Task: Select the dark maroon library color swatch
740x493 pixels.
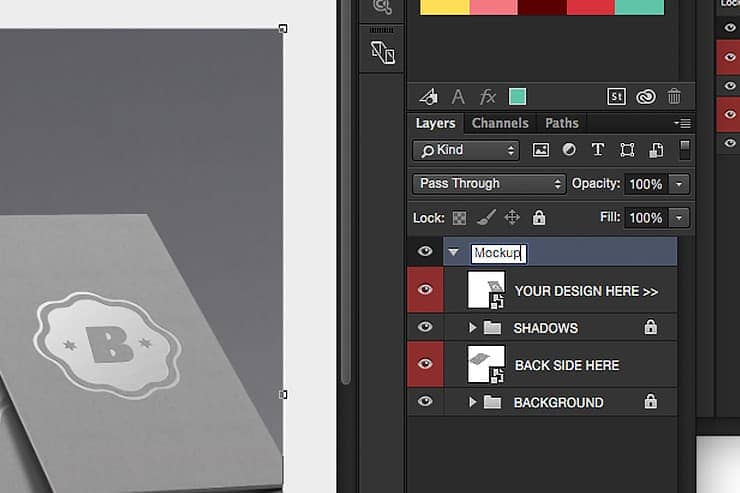Action: tap(542, 7)
